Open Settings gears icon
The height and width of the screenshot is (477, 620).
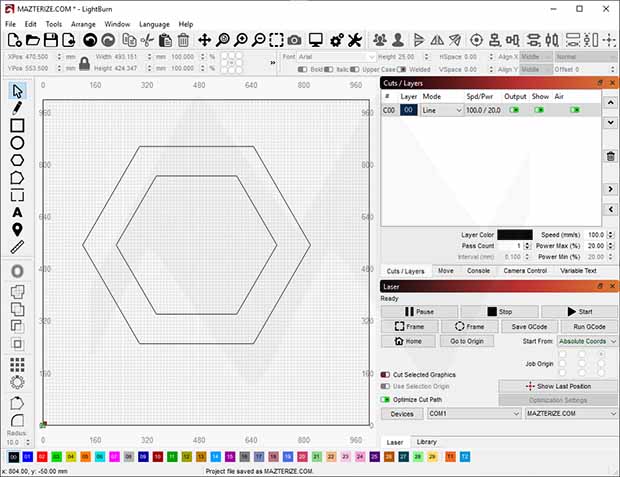[x=336, y=40]
